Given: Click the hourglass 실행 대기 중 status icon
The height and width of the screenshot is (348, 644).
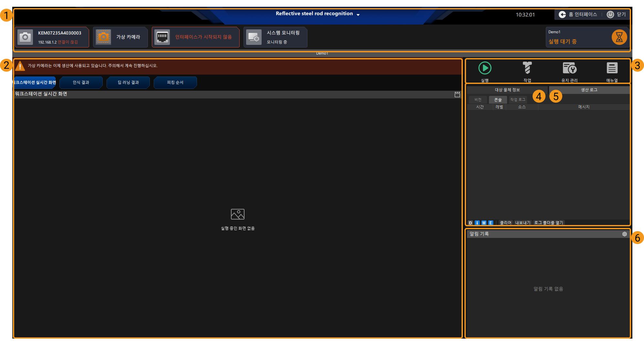Looking at the screenshot, I should (x=619, y=37).
